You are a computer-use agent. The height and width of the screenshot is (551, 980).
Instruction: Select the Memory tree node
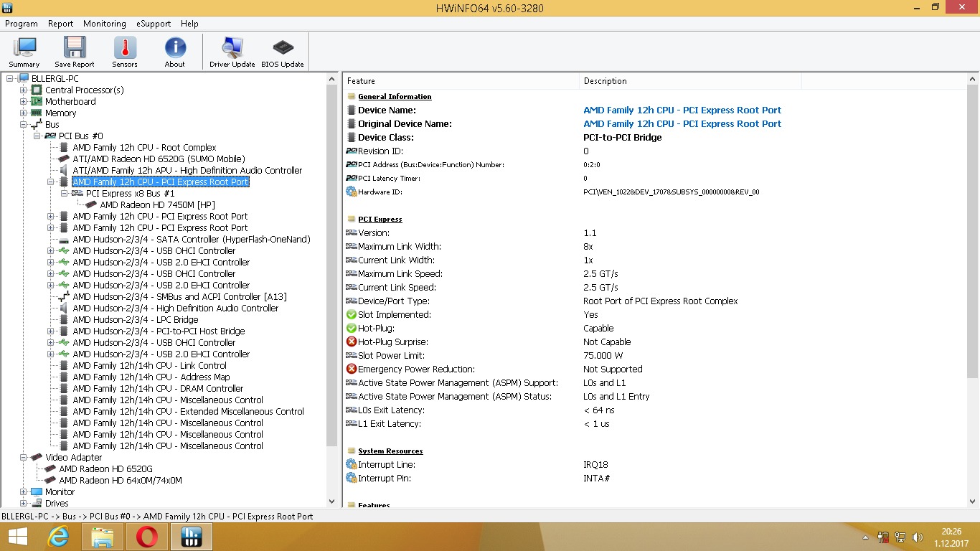60,113
